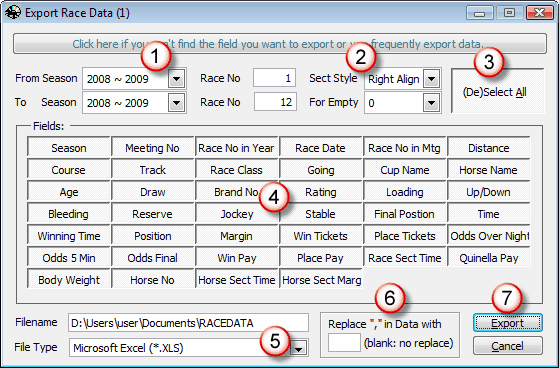Toggle the Quinella Pay field
The width and height of the screenshot is (559, 368).
488,258
